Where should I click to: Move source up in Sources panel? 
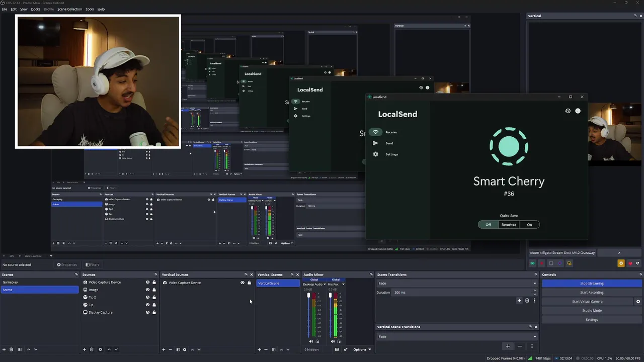click(109, 349)
